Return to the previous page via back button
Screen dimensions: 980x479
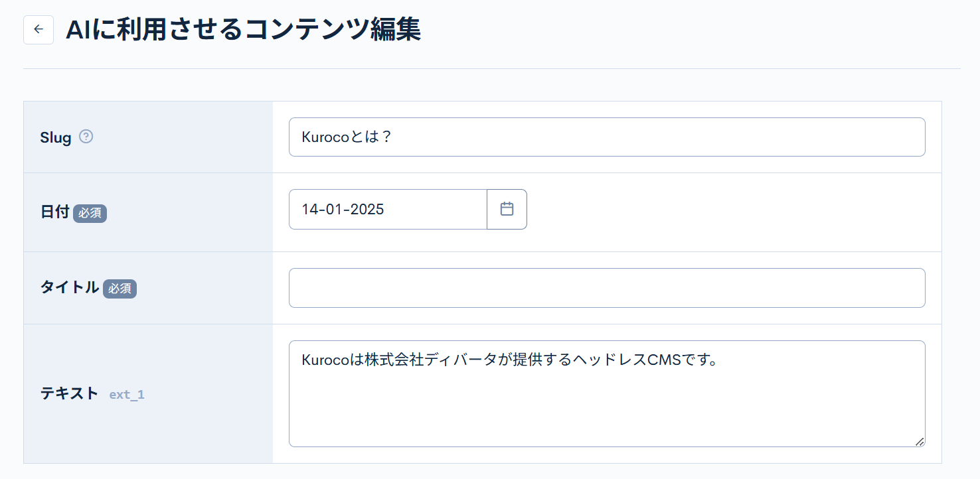coord(38,29)
